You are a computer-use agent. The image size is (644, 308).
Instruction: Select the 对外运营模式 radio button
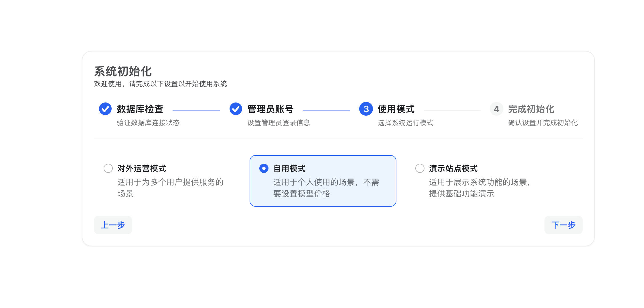click(108, 168)
